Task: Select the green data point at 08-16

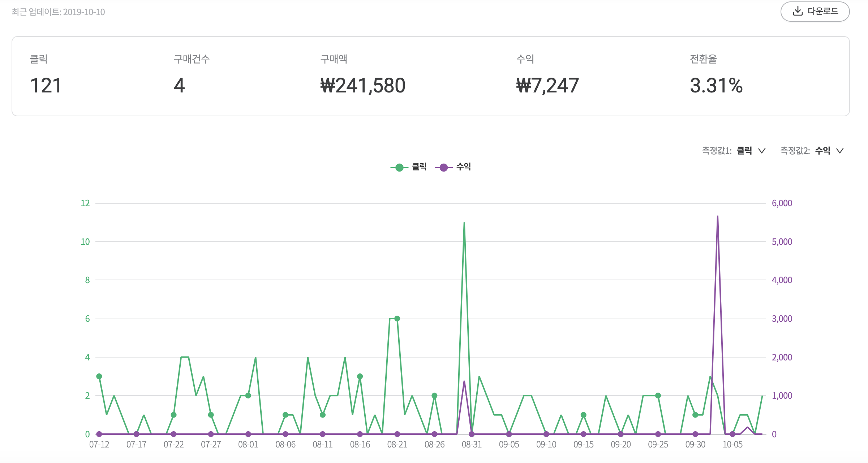Action: coord(360,376)
